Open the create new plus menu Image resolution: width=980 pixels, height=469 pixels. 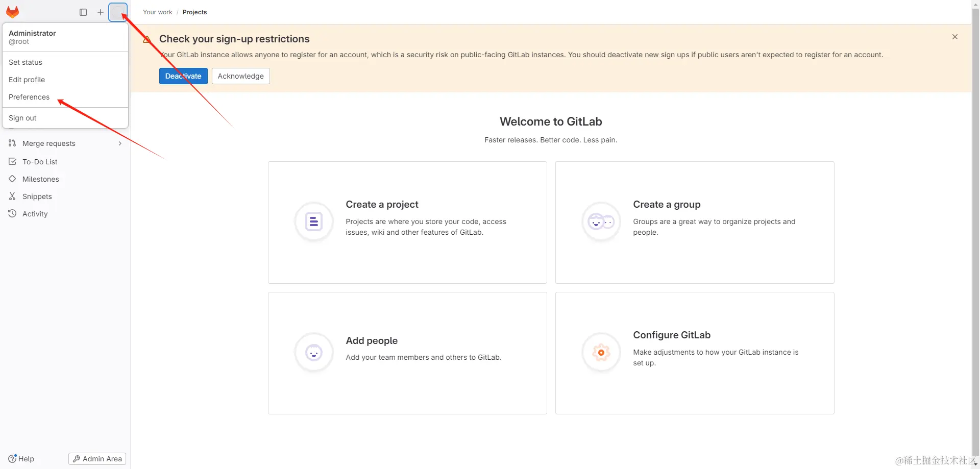coord(101,12)
